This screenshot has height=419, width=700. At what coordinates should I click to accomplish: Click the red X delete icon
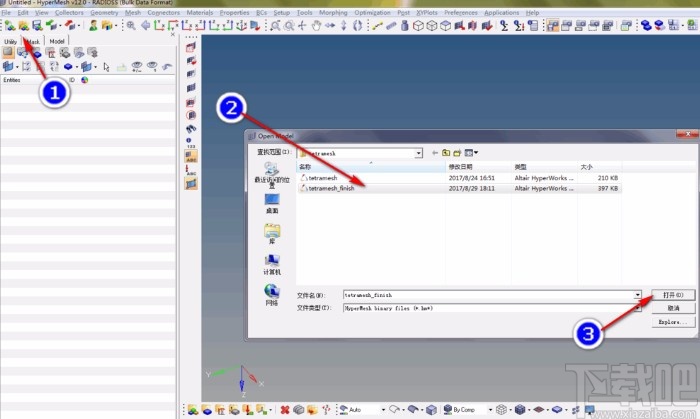285,409
